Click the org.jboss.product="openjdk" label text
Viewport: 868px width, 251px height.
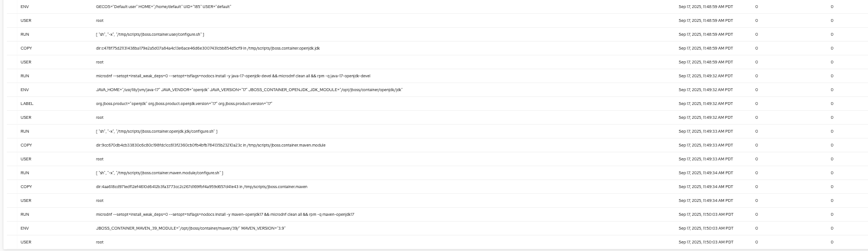tap(184, 103)
